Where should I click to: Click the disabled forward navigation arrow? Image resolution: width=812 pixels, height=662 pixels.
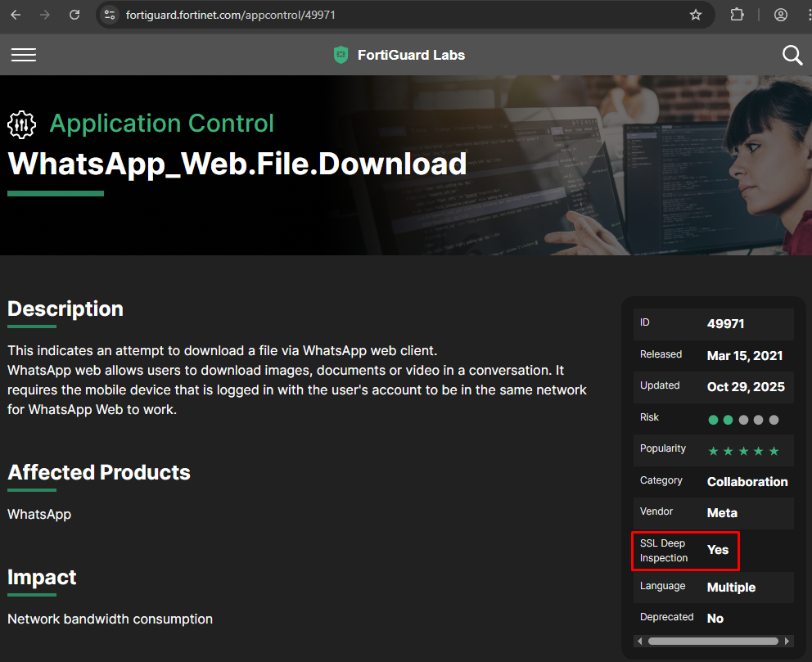click(x=44, y=14)
